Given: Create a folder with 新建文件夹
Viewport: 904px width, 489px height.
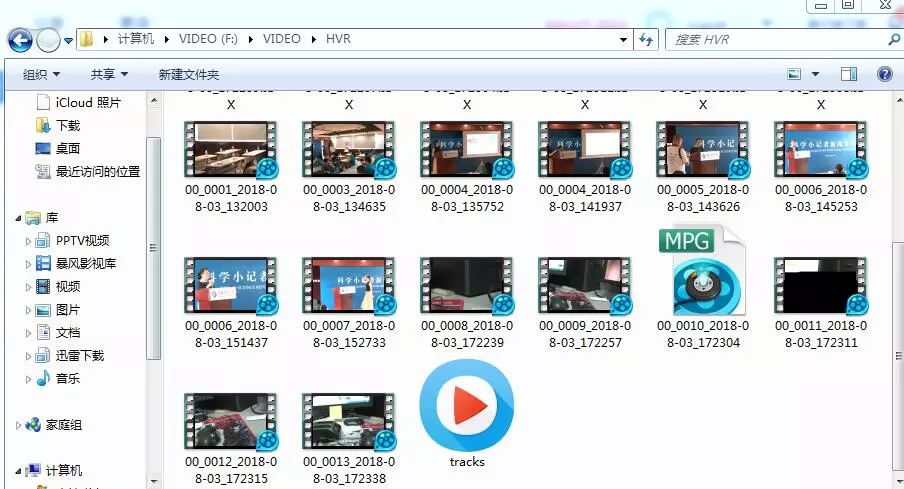Looking at the screenshot, I should [189, 74].
